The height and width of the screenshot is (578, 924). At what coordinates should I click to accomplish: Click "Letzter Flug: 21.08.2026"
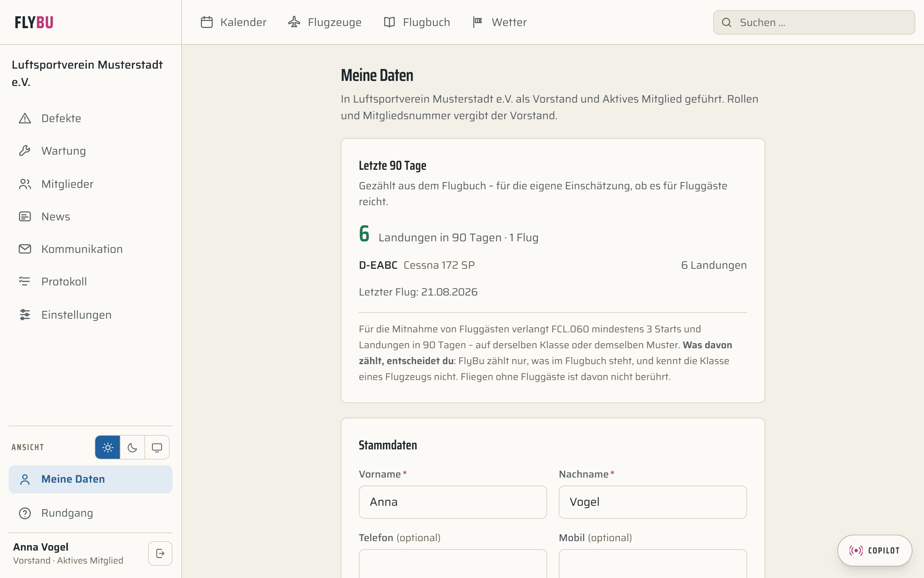pyautogui.click(x=418, y=292)
